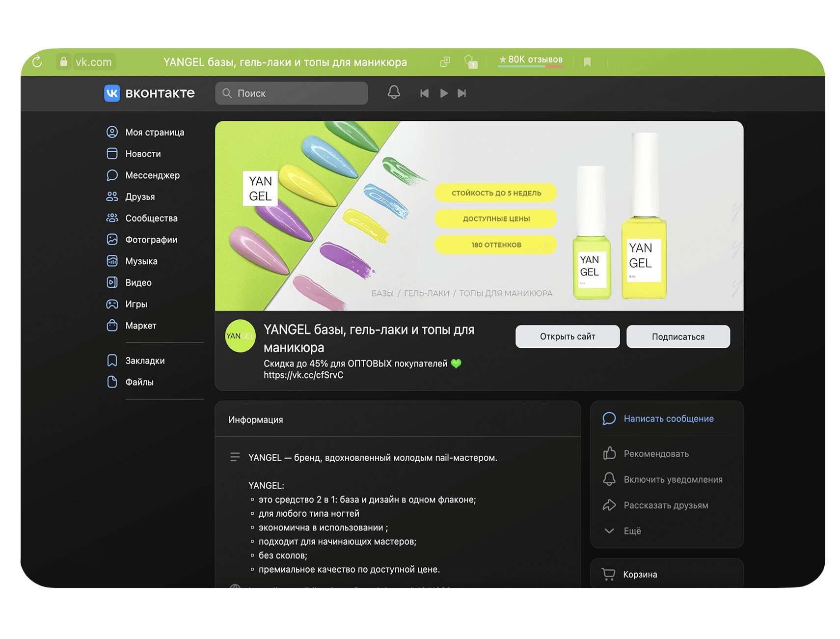Skip to previous track
Image resolution: width=840 pixels, height=639 pixels.
click(424, 93)
